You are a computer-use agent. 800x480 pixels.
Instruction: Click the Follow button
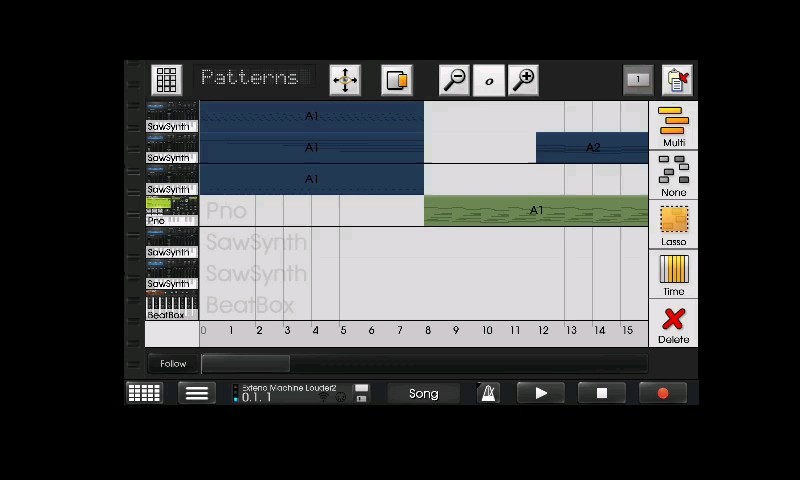point(173,364)
